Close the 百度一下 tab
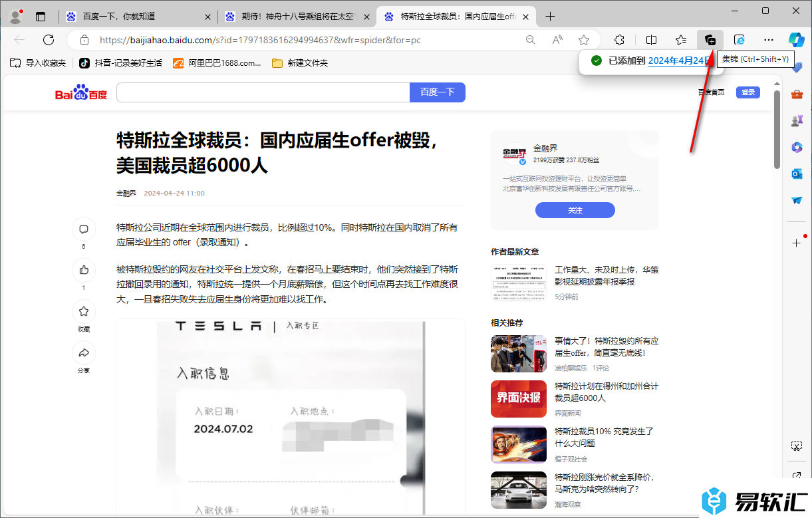 (x=208, y=17)
